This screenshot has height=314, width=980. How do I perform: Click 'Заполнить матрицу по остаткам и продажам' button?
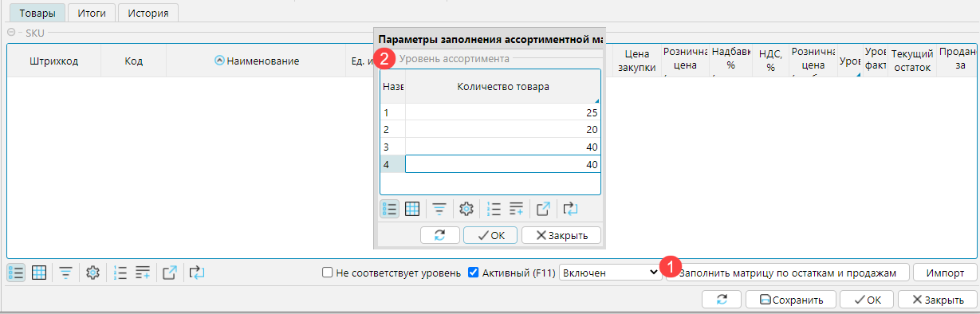tap(788, 273)
